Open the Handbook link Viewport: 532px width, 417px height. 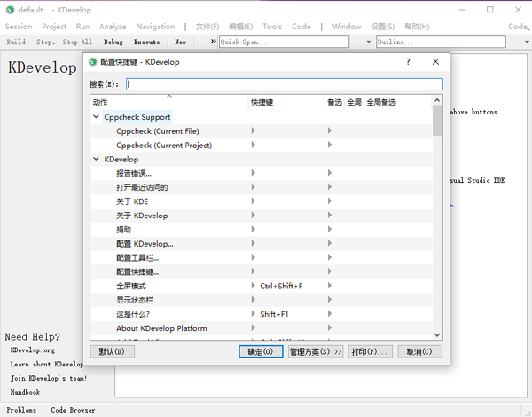pos(25,392)
